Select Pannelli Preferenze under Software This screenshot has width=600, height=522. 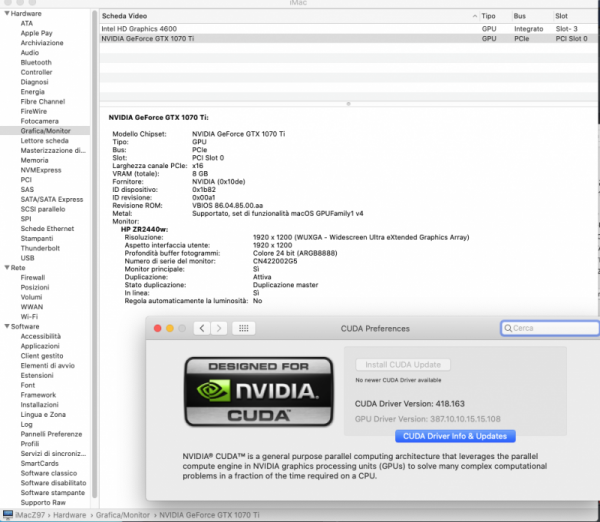pyautogui.click(x=51, y=434)
